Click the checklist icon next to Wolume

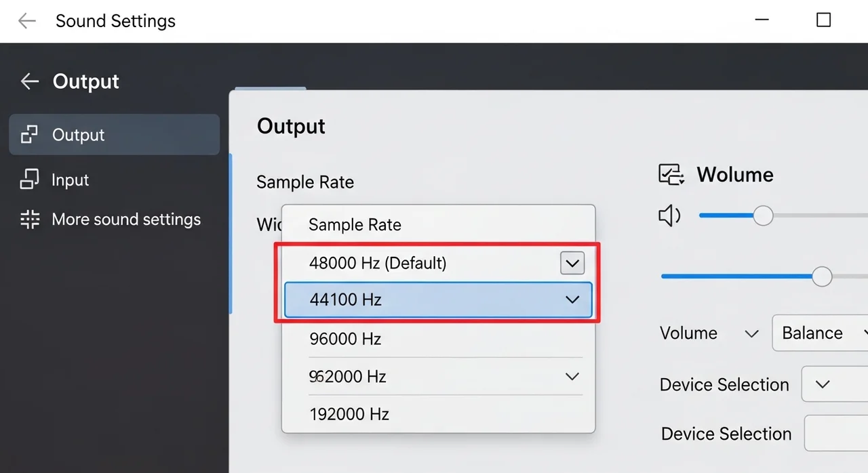point(671,175)
